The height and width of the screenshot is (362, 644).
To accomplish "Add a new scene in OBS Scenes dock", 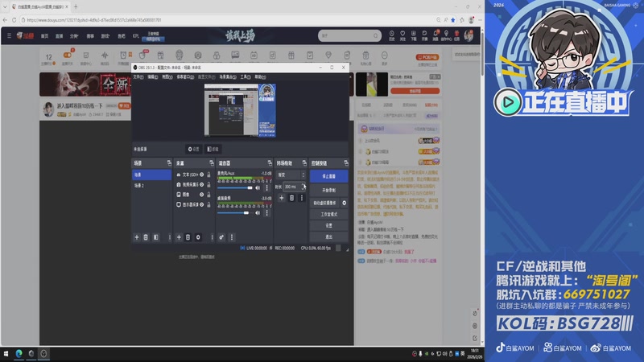I will (x=137, y=237).
